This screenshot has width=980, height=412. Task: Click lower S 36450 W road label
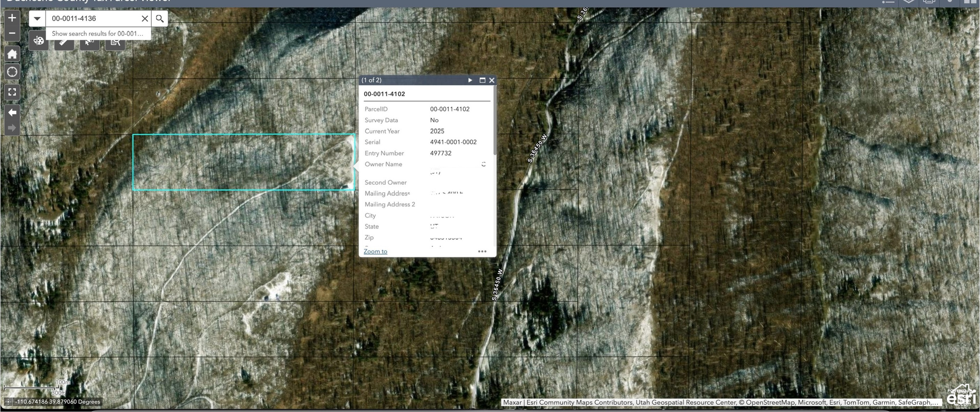click(x=497, y=285)
